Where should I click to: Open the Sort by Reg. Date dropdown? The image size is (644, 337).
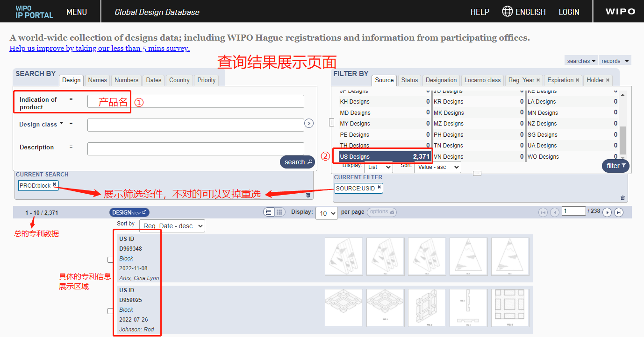pyautogui.click(x=172, y=226)
